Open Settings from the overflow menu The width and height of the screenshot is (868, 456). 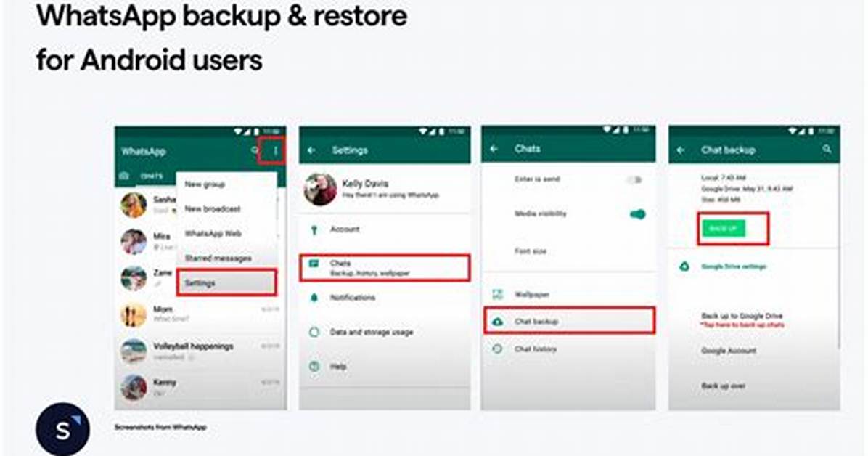(x=226, y=282)
